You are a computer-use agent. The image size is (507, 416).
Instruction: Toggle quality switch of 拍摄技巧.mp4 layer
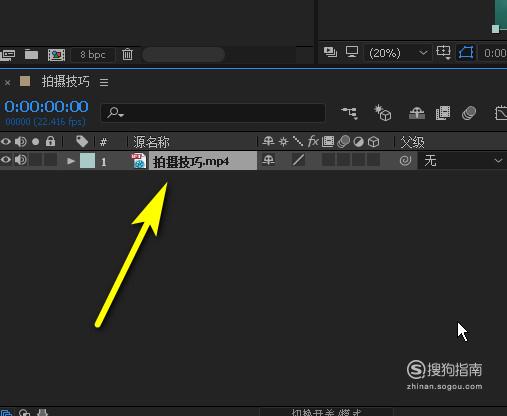[x=298, y=160]
